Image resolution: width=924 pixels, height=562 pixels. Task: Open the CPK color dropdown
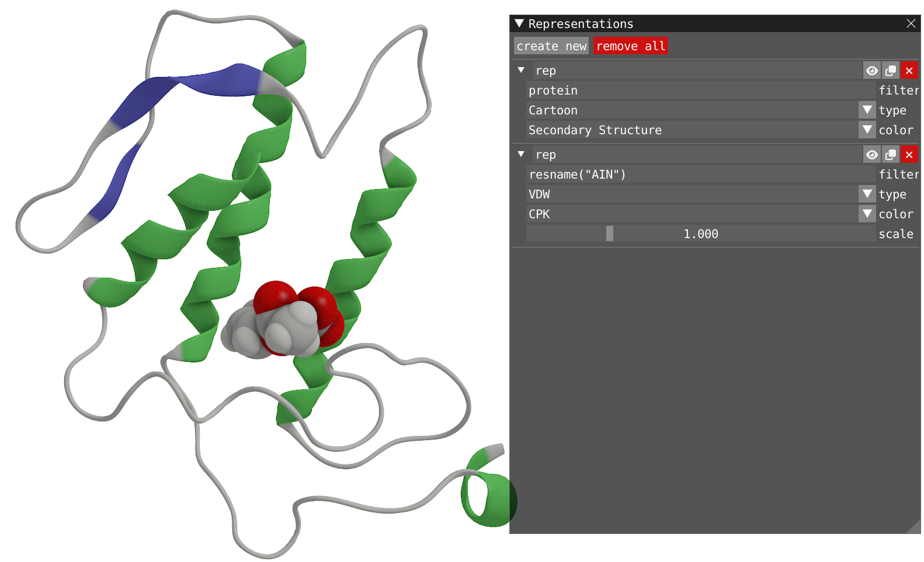pyautogui.click(x=867, y=214)
